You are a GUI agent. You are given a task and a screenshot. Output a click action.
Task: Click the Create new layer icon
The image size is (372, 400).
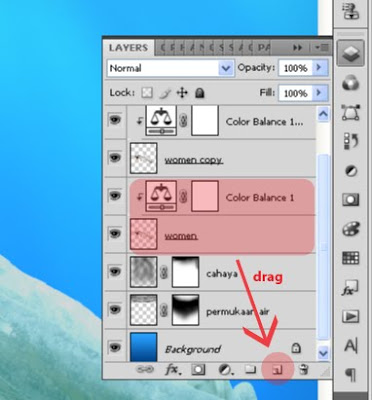(x=277, y=370)
